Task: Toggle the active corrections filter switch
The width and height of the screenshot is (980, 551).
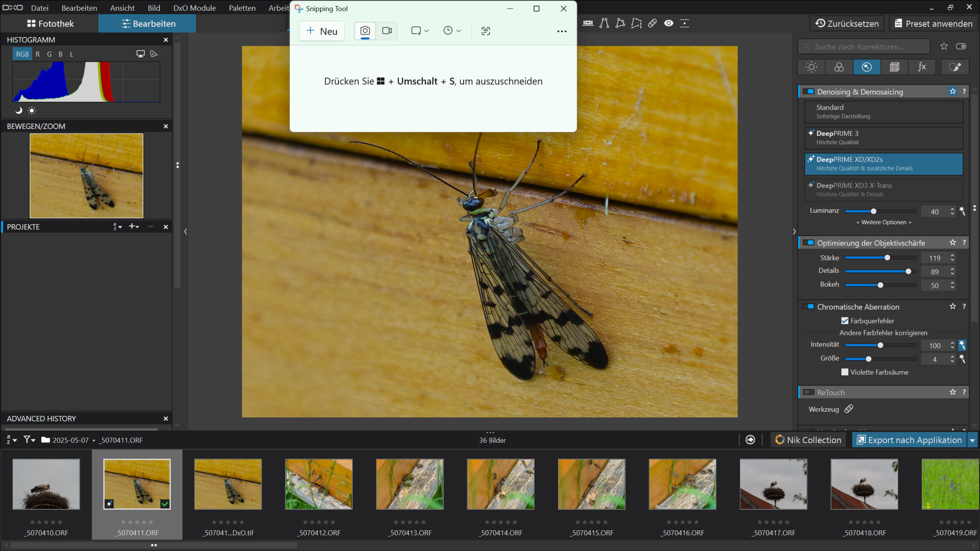Action: click(x=961, y=46)
